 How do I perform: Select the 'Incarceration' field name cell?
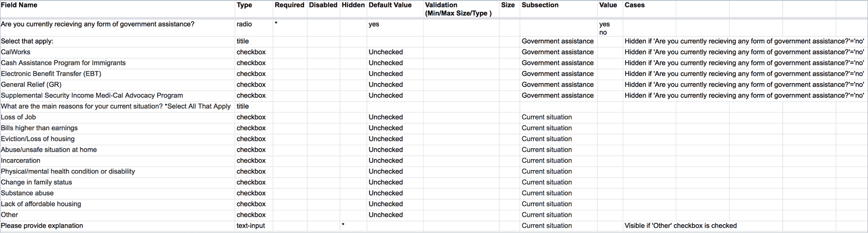21,161
